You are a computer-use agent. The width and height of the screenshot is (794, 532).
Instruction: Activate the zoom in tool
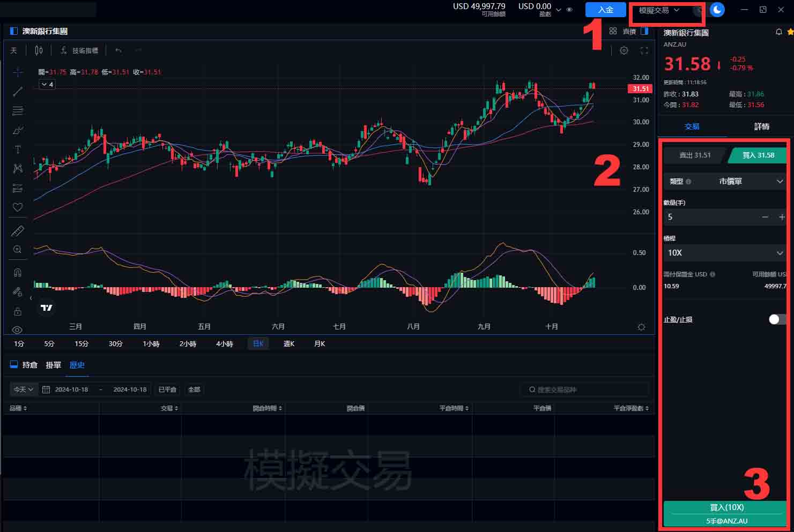[x=18, y=250]
